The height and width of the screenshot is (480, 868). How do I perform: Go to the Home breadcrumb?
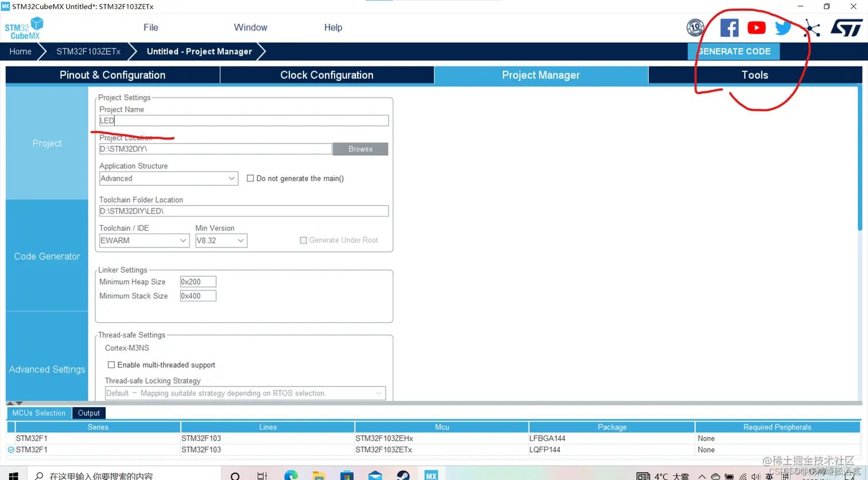[20, 51]
